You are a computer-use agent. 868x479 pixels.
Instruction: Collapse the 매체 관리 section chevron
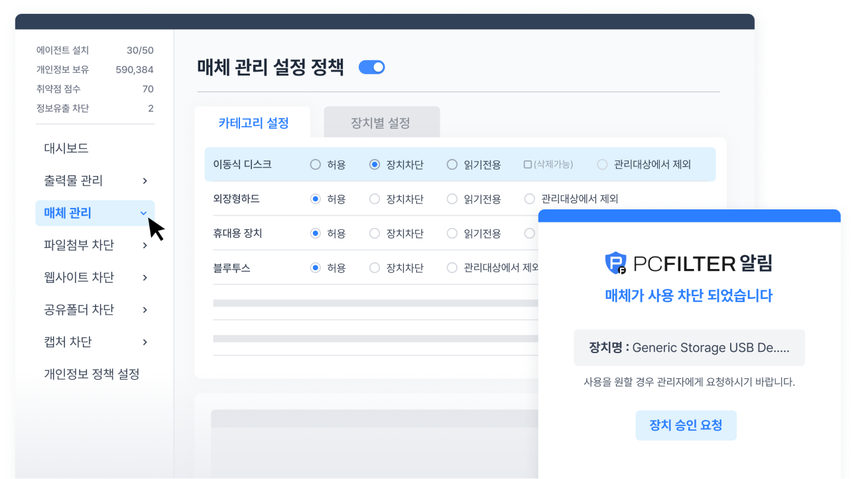145,213
